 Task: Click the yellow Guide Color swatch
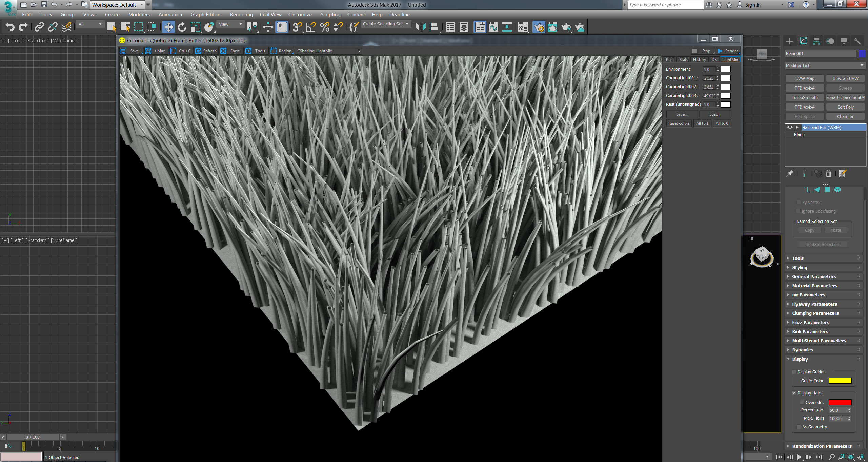pyautogui.click(x=840, y=381)
